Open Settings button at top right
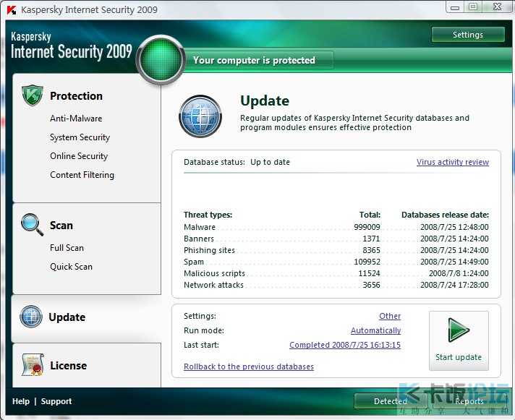 point(468,35)
